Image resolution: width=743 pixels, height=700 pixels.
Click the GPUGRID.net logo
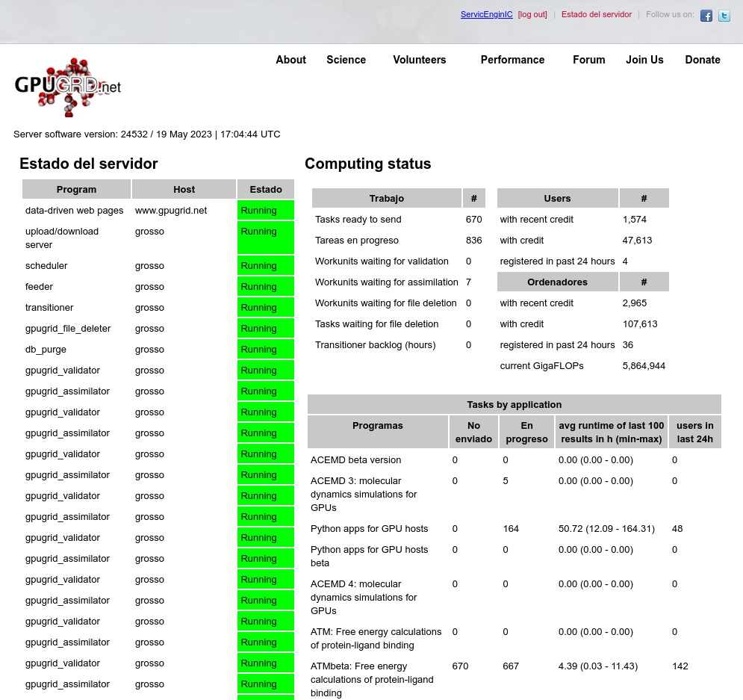pos(68,87)
